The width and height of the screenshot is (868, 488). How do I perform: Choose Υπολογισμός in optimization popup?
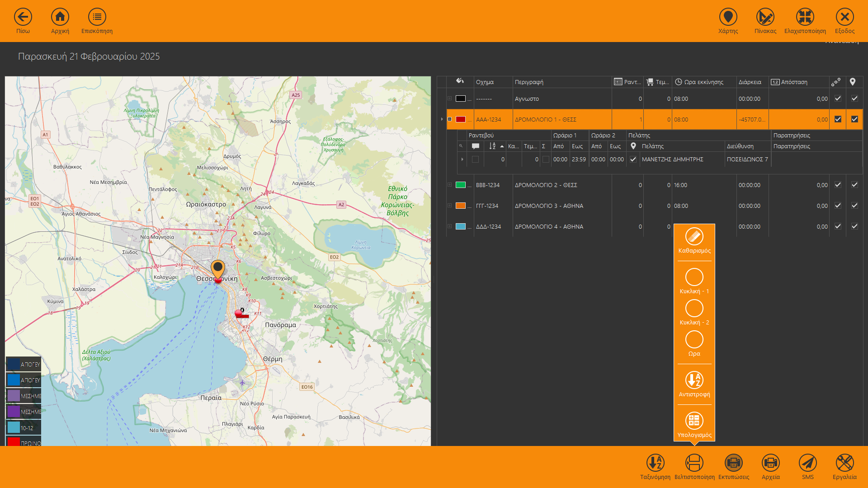pyautogui.click(x=694, y=425)
